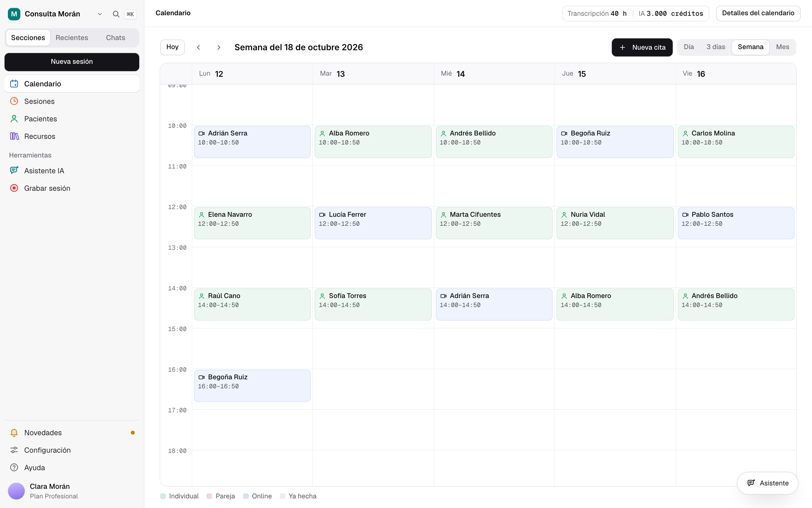
Task: Open the floating Asistente button
Action: (x=767, y=483)
